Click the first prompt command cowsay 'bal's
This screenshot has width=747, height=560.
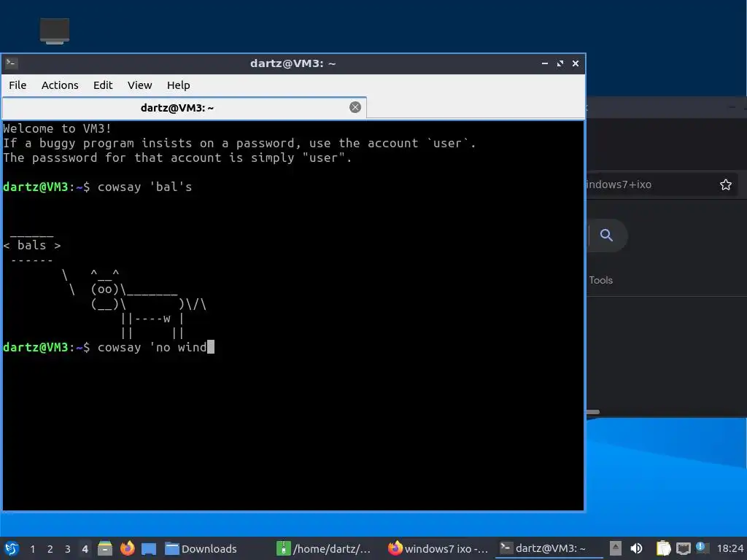coord(144,187)
